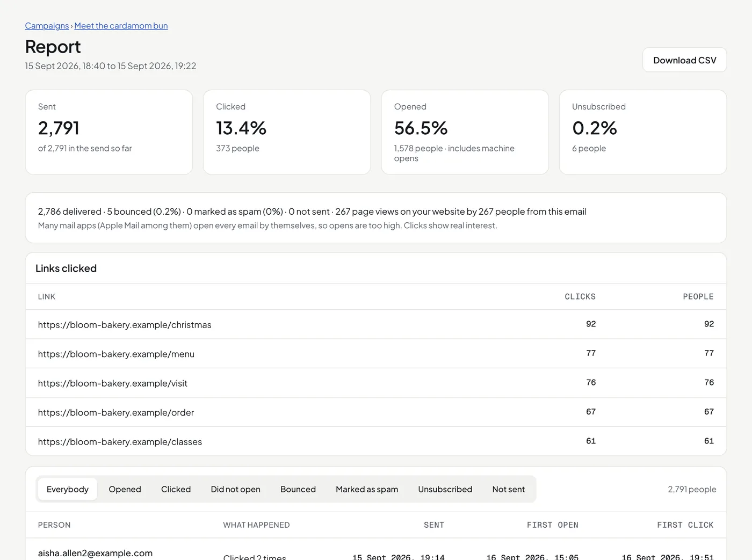Click the WHAT HAPPENED column header
This screenshot has height=560, width=752.
256,525
